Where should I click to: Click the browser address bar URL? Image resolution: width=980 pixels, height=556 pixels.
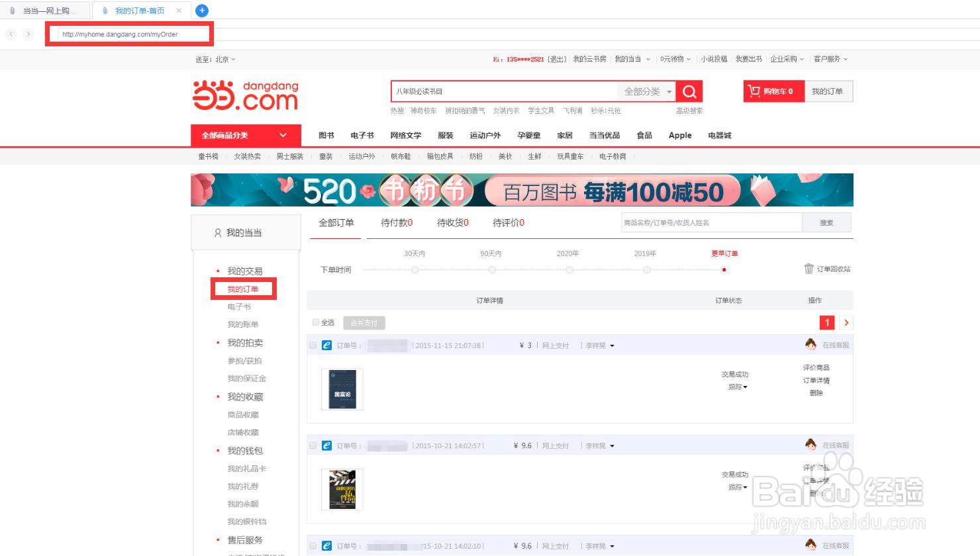pos(120,34)
